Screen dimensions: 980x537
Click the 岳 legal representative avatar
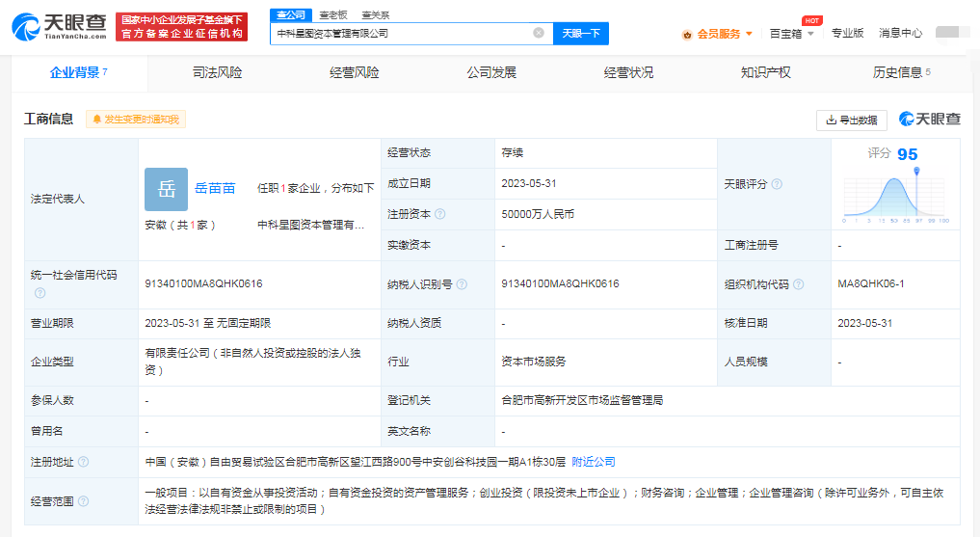[x=167, y=189]
